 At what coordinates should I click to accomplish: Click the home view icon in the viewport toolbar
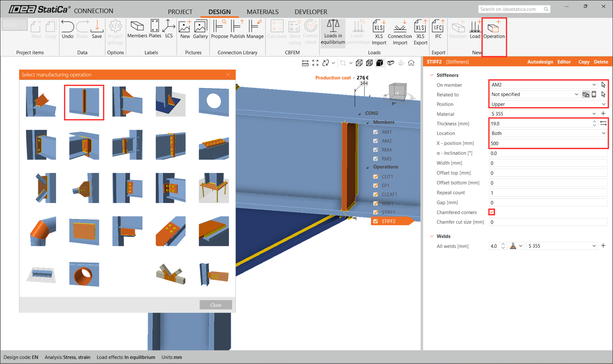(411, 63)
